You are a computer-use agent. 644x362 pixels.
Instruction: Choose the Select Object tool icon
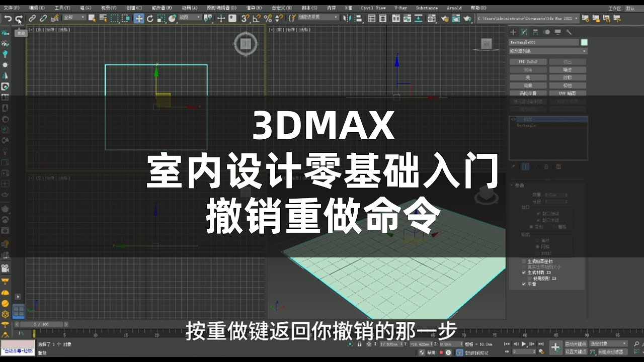[x=92, y=18]
